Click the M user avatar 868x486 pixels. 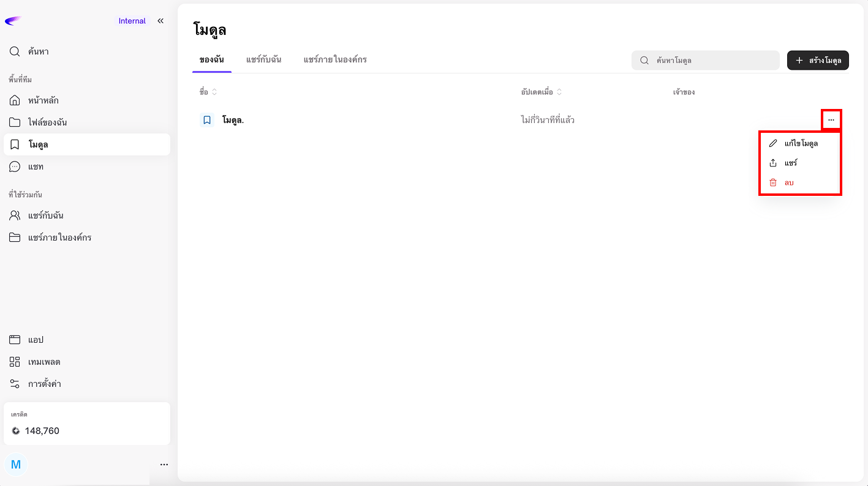point(16,465)
